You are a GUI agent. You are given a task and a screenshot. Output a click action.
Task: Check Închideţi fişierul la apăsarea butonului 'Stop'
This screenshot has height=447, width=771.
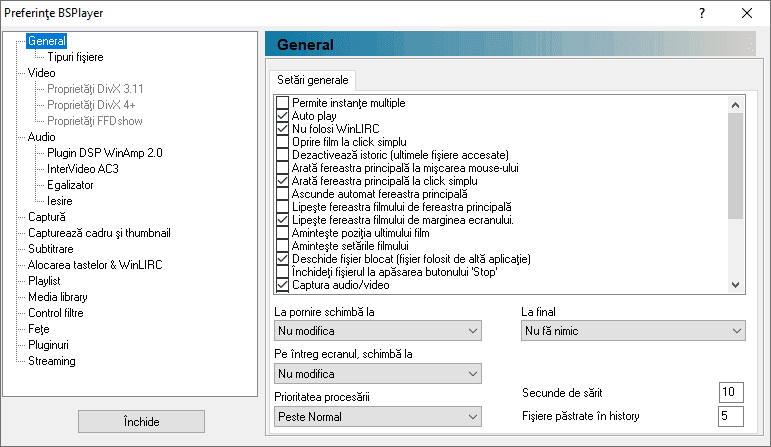282,272
